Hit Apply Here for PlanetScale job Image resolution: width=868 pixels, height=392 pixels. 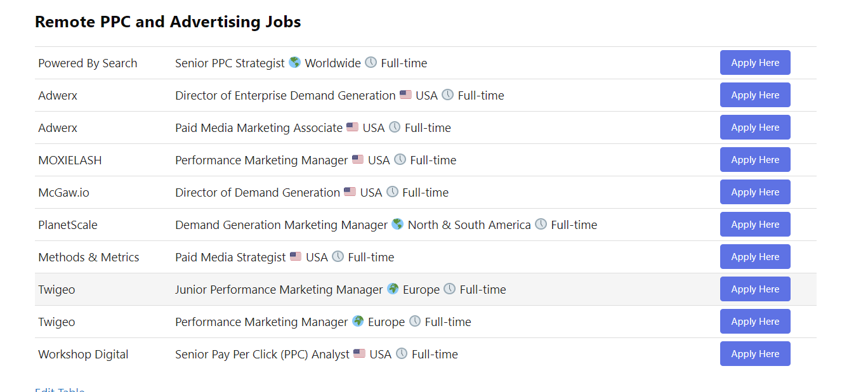click(754, 225)
